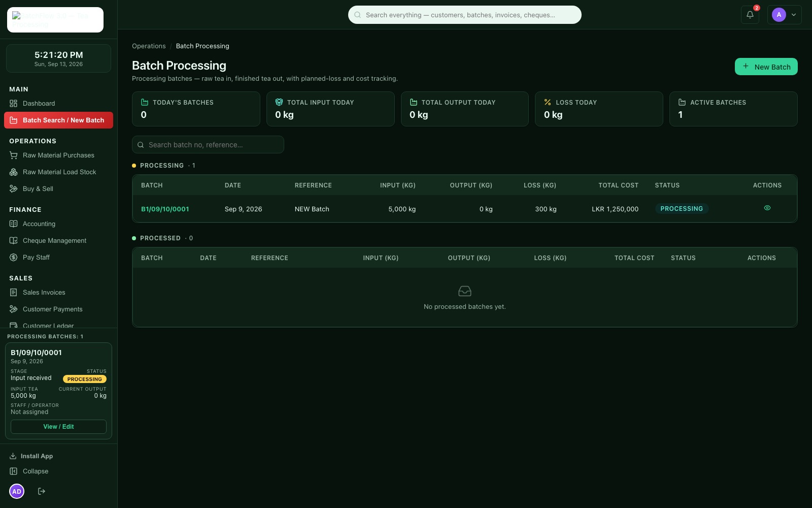Open Cheque Management

click(x=58, y=241)
